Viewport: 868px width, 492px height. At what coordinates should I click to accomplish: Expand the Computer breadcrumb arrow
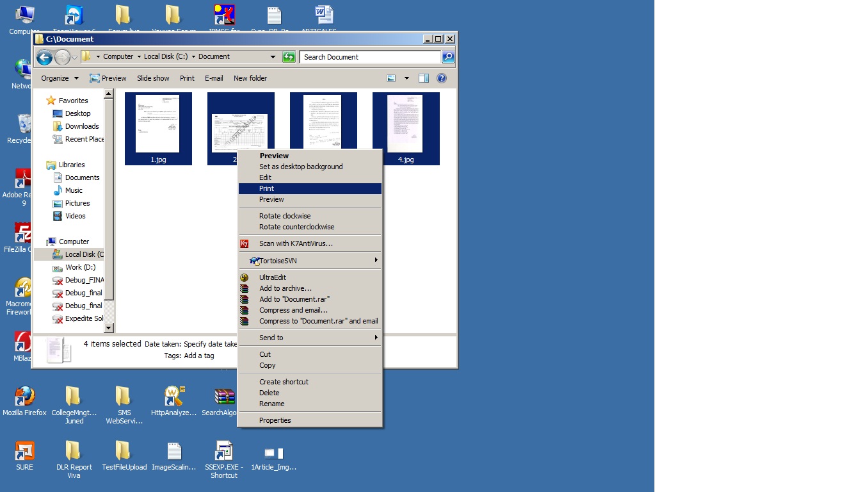coord(139,56)
